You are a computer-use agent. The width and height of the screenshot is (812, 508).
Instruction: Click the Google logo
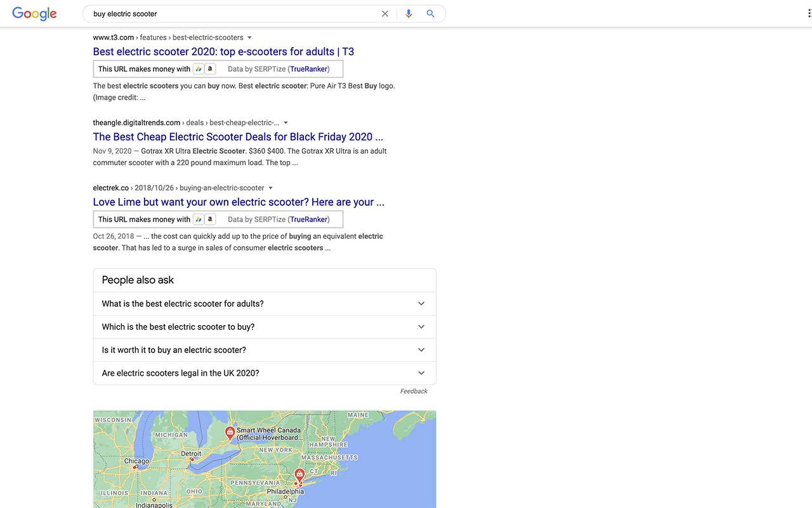[35, 13]
